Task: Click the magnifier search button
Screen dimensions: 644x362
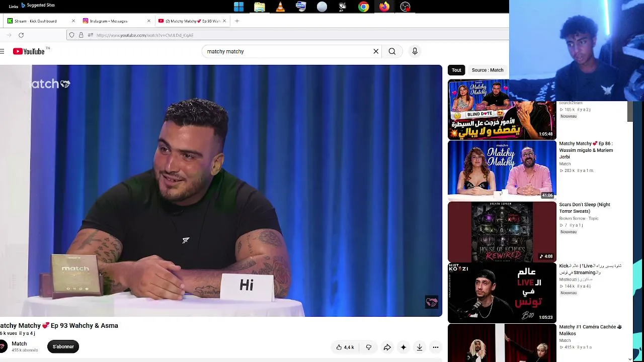Action: 392,51
